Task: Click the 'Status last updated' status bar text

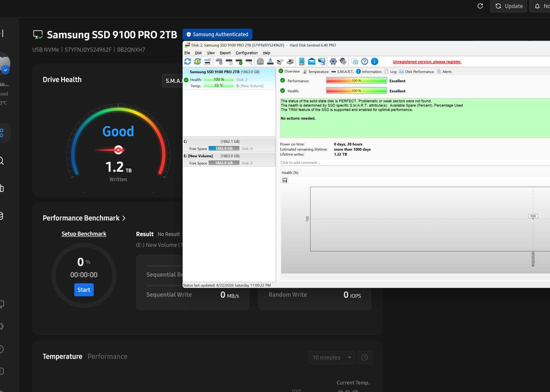Action: click(x=227, y=285)
